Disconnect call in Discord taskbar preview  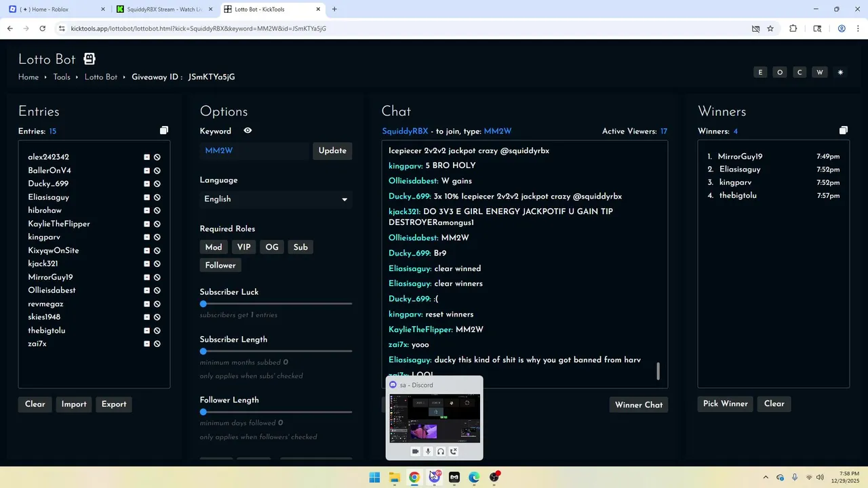pos(454,451)
